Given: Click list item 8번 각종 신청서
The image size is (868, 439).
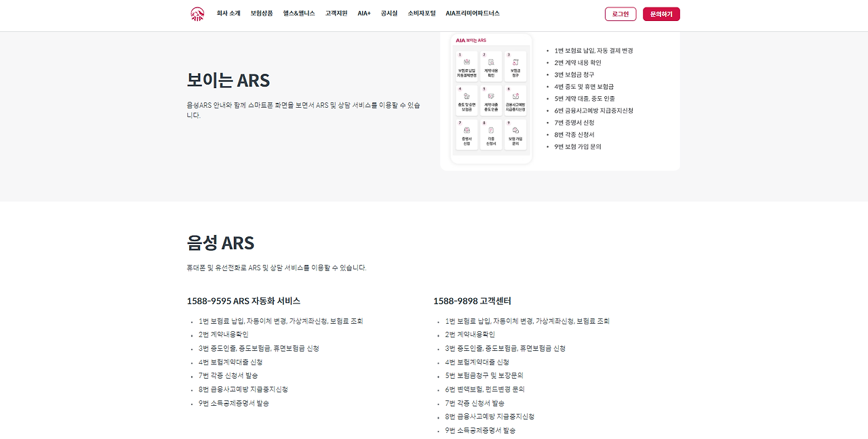Looking at the screenshot, I should [574, 134].
